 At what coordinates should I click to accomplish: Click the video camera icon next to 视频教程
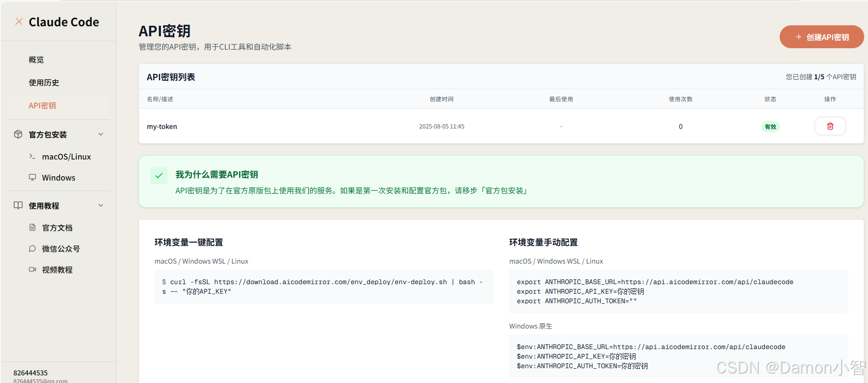pyautogui.click(x=32, y=269)
